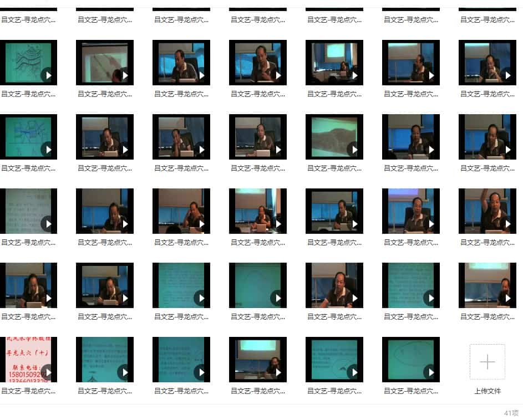Screen dimensions: 523x420
Task: Play the video with blue street map diagram
Action: (x=28, y=137)
